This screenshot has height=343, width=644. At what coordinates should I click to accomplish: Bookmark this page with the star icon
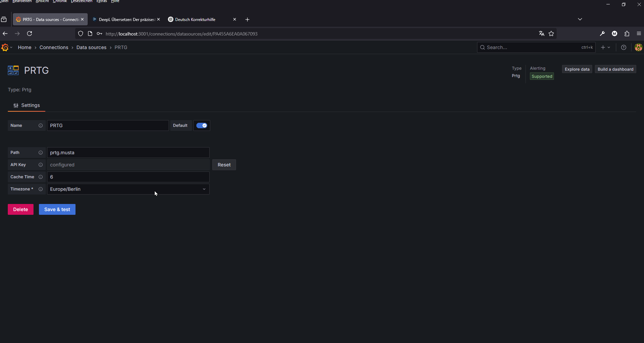point(551,33)
